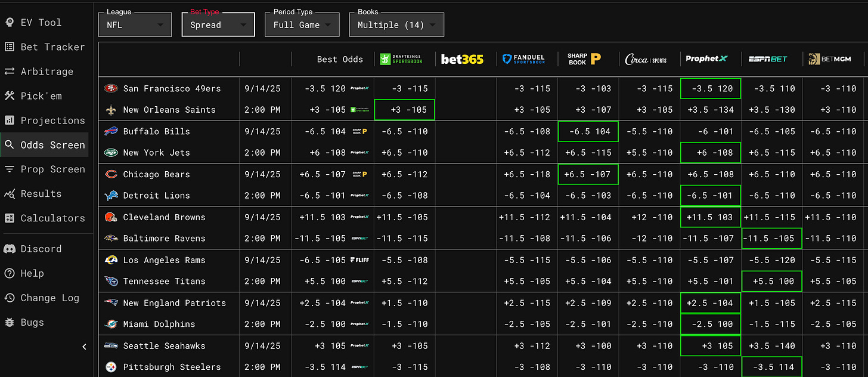Open the Change Log link
This screenshot has width=868, height=377.
50,298
